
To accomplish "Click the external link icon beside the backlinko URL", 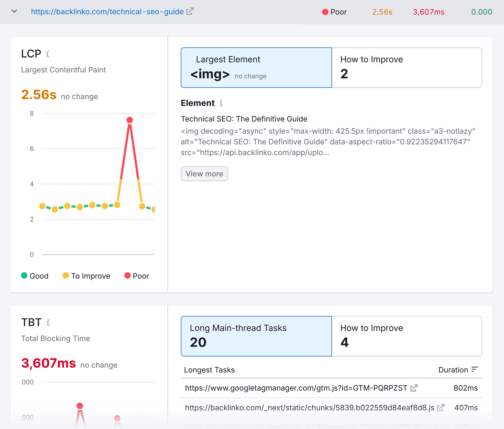I will [190, 11].
